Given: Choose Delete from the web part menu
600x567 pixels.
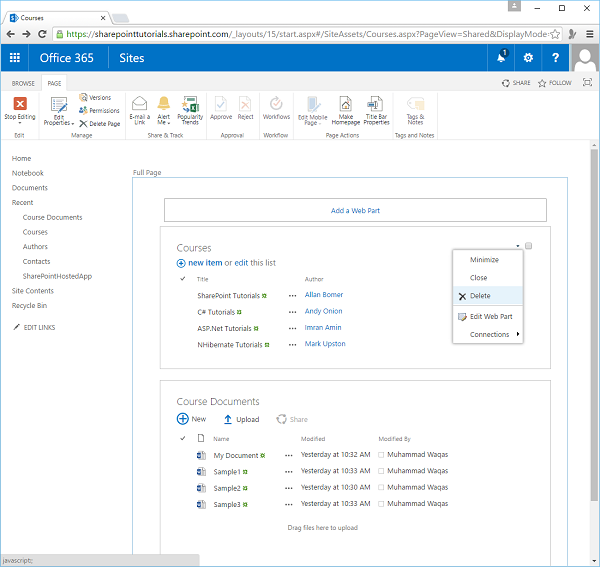Looking at the screenshot, I should point(479,296).
